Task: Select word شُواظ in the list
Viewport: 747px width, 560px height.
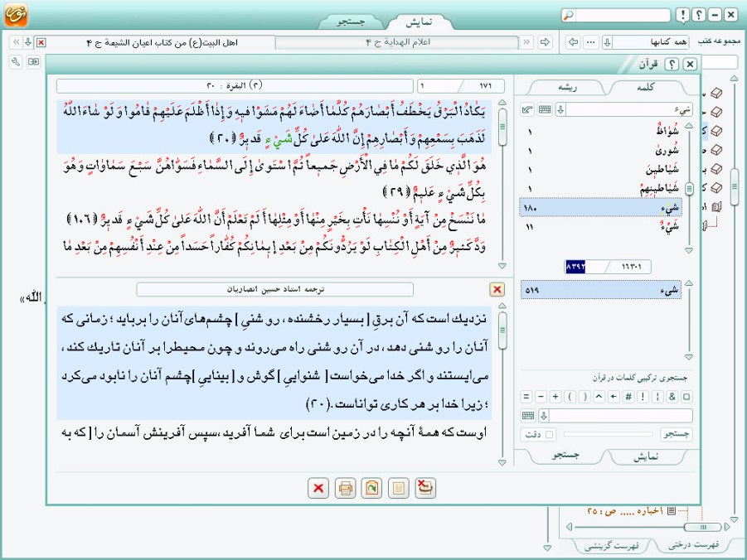Action: click(x=601, y=131)
